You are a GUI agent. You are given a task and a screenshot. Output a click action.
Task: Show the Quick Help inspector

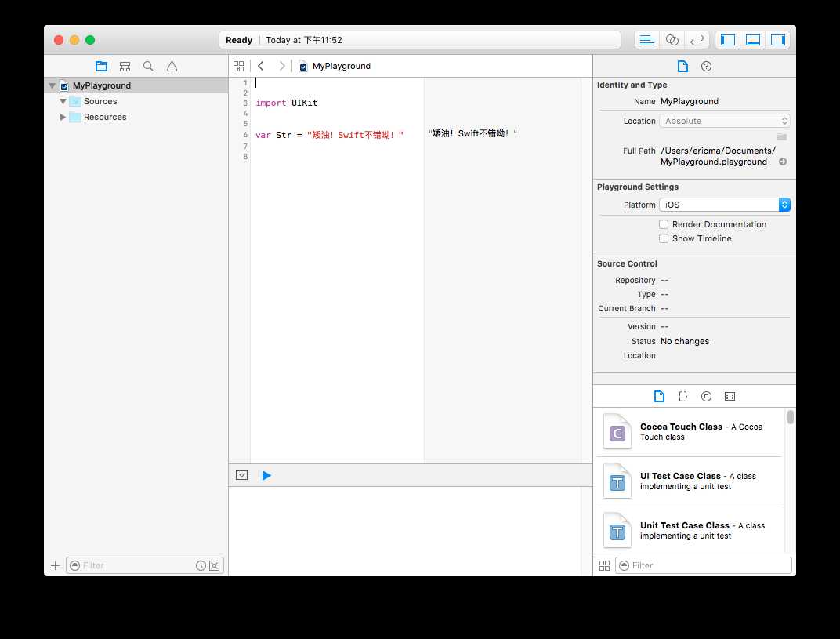706,66
